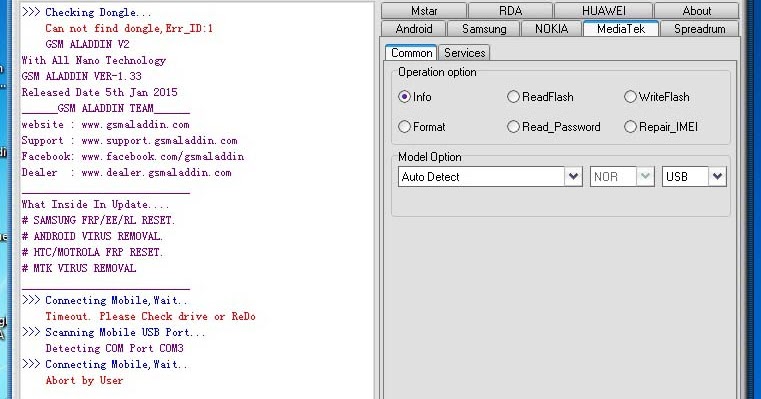Open the Services sub-tab

[464, 52]
